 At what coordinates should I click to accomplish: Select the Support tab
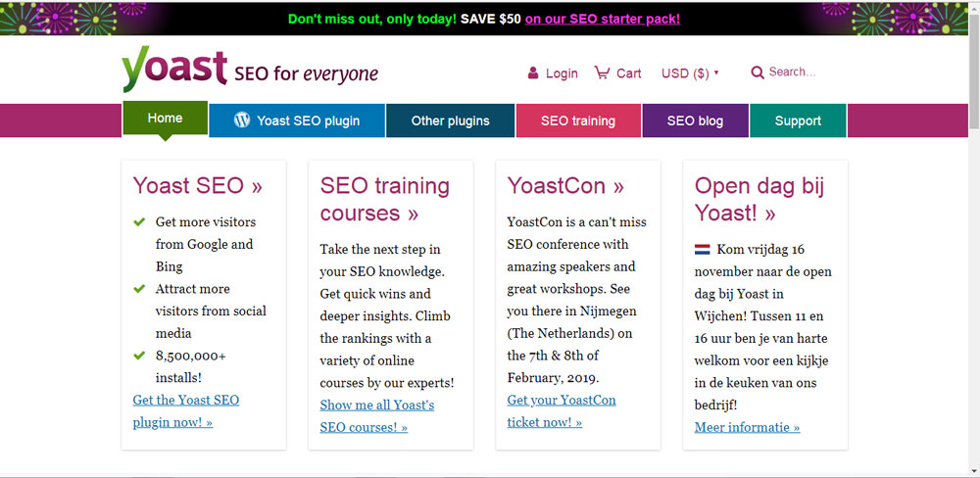point(798,120)
